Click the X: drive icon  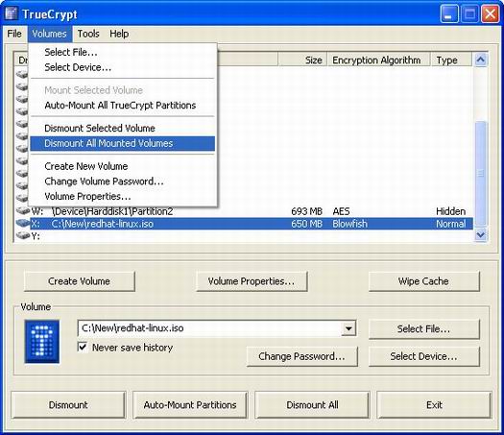click(x=23, y=223)
